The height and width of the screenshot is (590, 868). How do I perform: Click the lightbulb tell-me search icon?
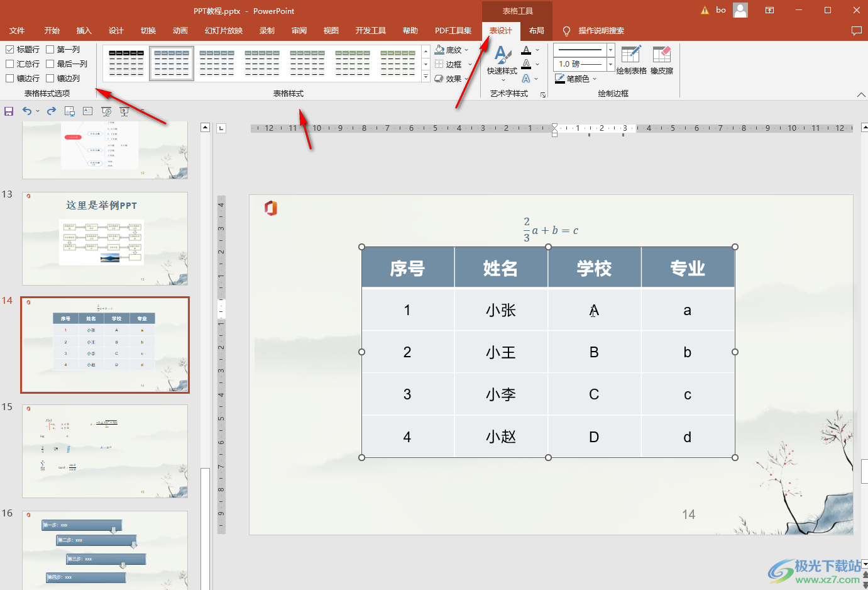pos(566,31)
